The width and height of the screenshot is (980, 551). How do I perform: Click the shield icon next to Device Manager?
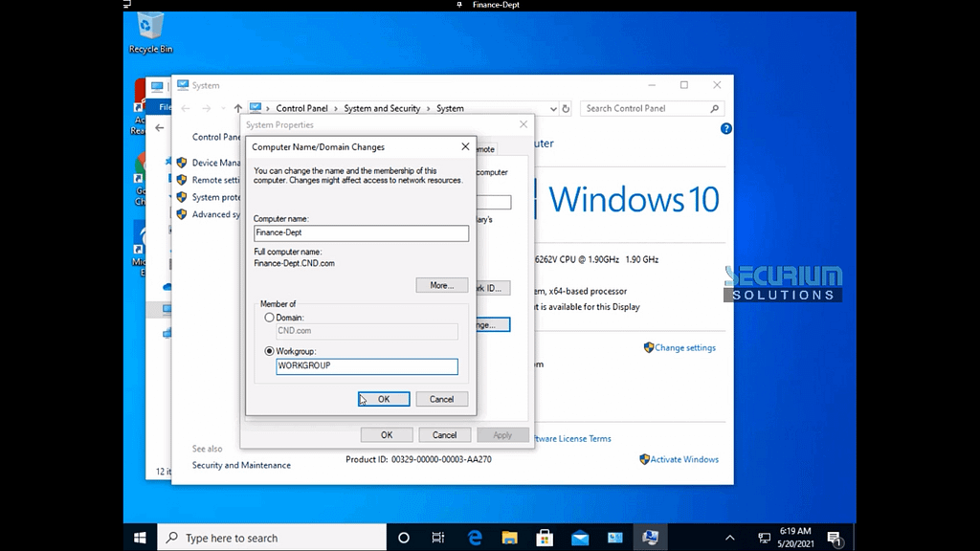(181, 163)
